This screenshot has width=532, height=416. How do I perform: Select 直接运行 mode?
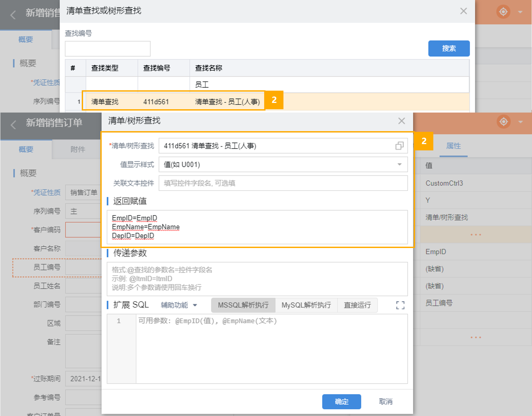[357, 305]
